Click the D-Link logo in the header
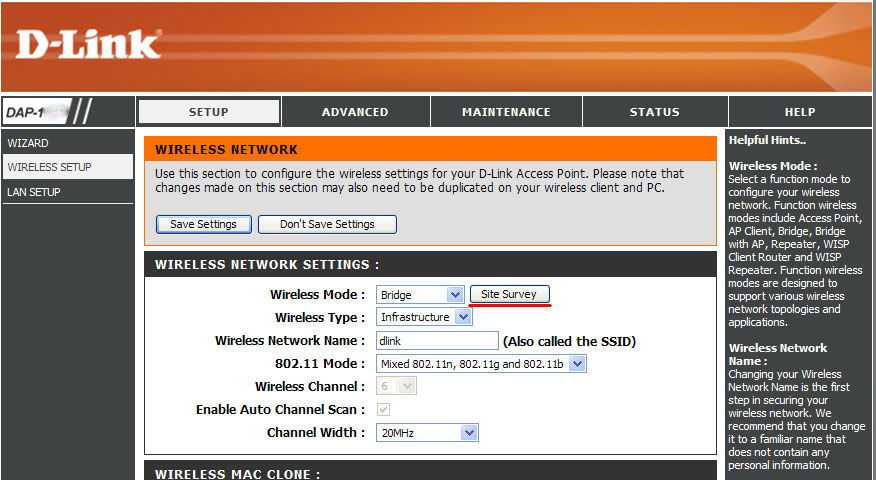The image size is (876, 480). (x=88, y=44)
